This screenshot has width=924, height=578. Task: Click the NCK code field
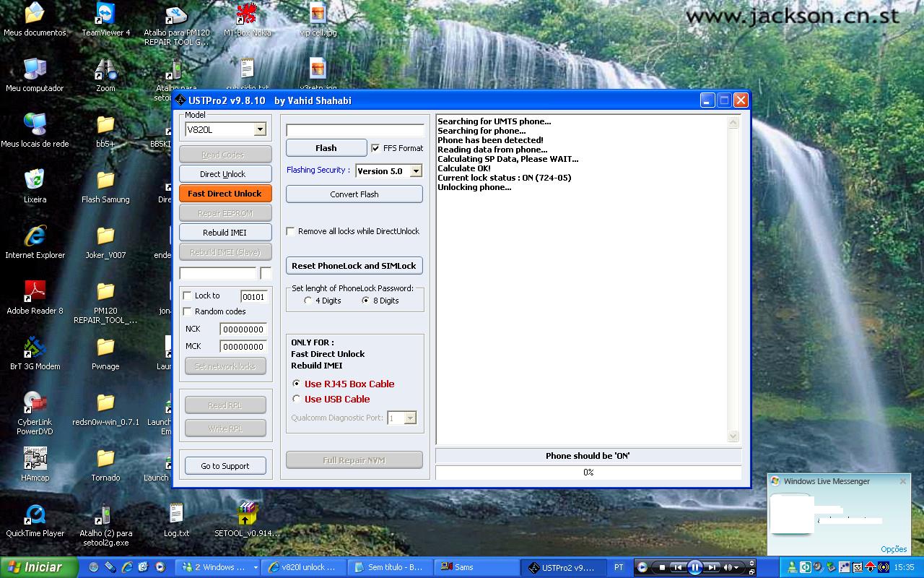(x=243, y=329)
